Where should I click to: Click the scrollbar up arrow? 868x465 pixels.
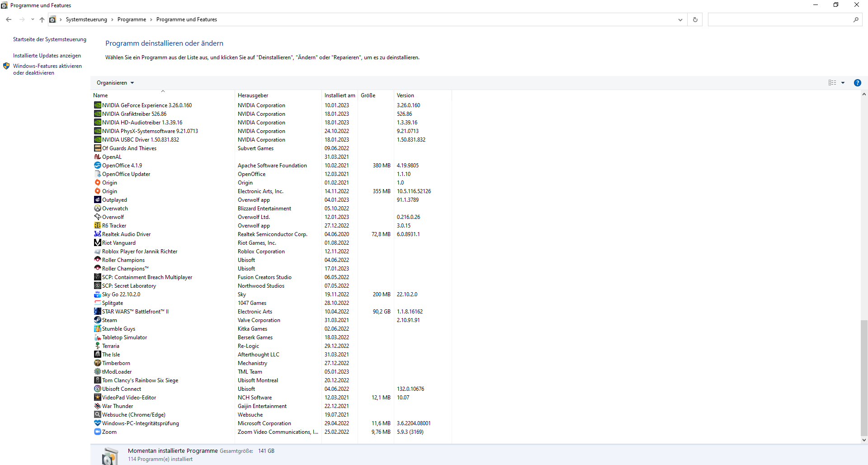click(864, 94)
